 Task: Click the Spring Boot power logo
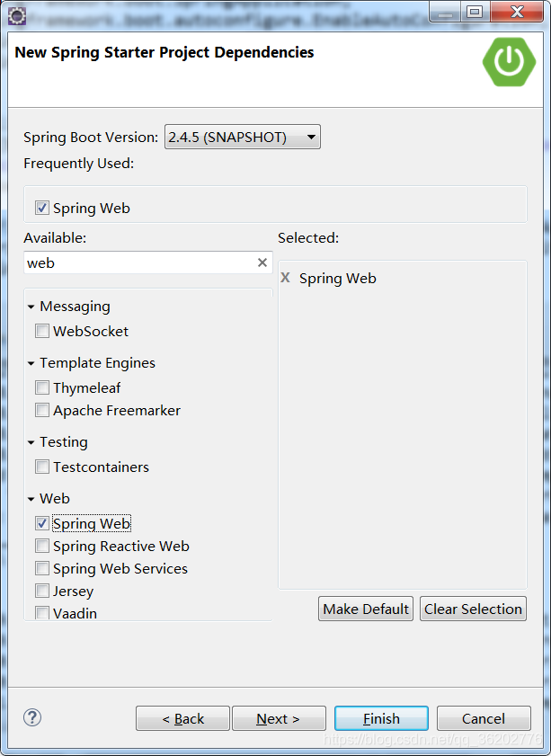[509, 62]
